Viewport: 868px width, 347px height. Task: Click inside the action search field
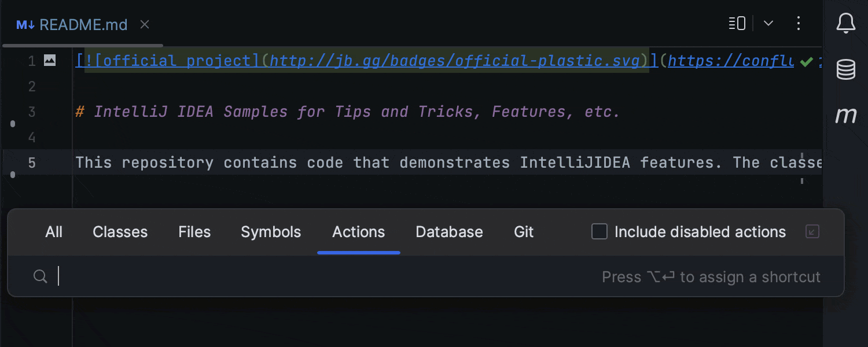point(231,276)
